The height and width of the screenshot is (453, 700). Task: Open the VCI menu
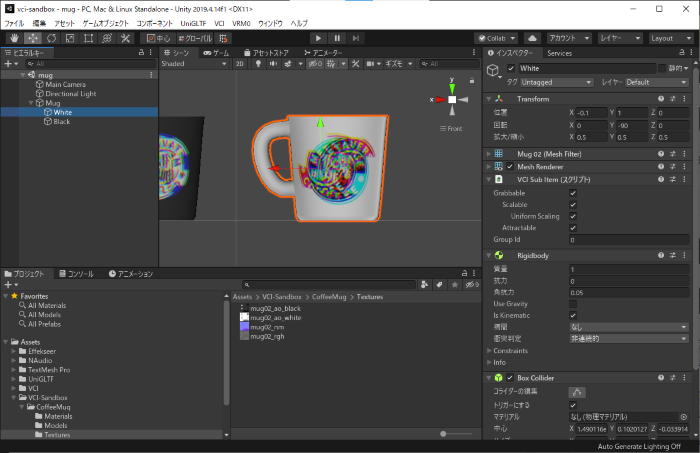click(219, 23)
